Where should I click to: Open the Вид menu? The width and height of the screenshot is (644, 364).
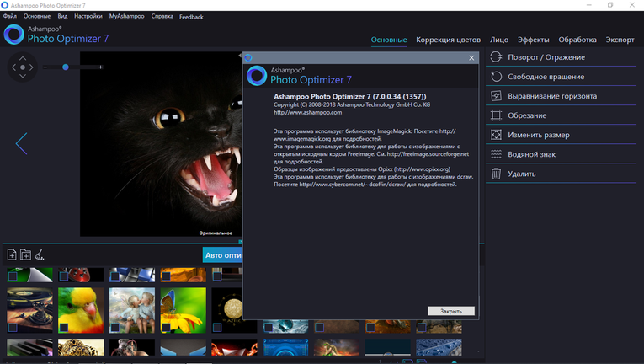click(62, 16)
